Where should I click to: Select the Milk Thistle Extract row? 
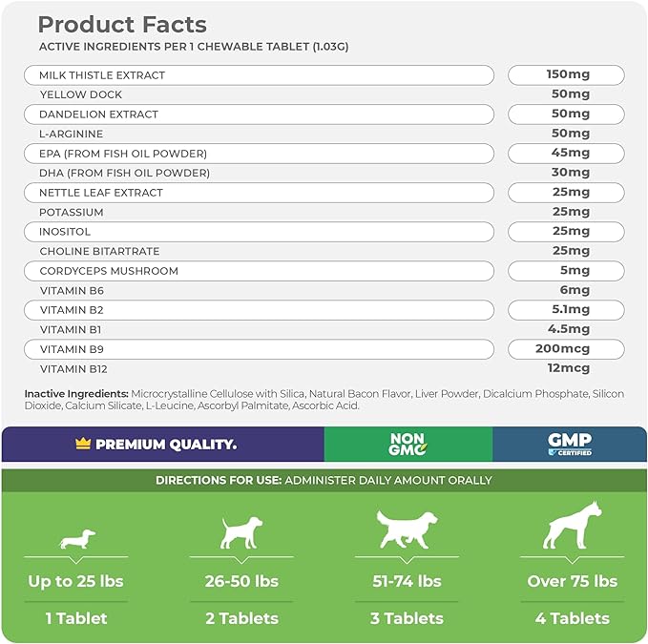(259, 75)
